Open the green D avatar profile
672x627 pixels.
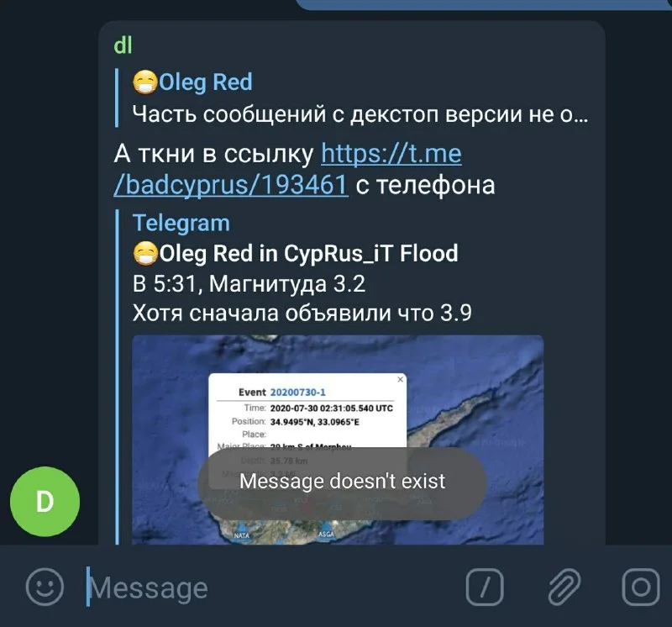(x=45, y=501)
